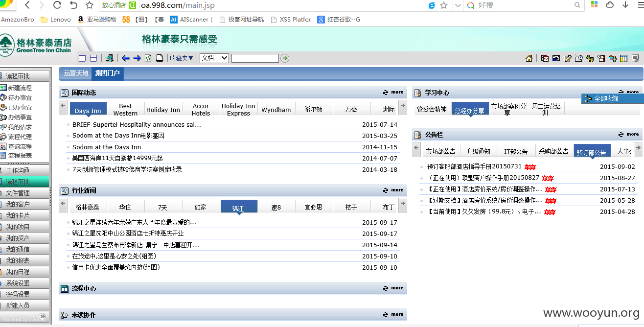This screenshot has width=644, height=327.
Task: Open 待办事宜 in the left sidebar
Action: [x=20, y=97]
